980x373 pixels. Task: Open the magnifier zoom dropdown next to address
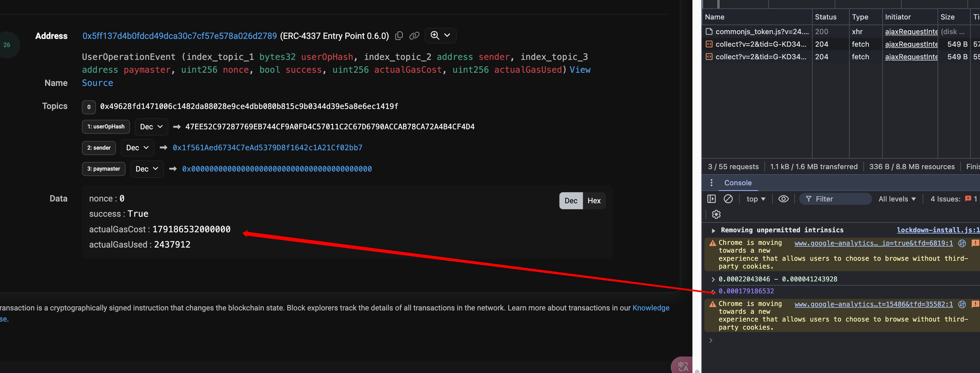pos(440,35)
